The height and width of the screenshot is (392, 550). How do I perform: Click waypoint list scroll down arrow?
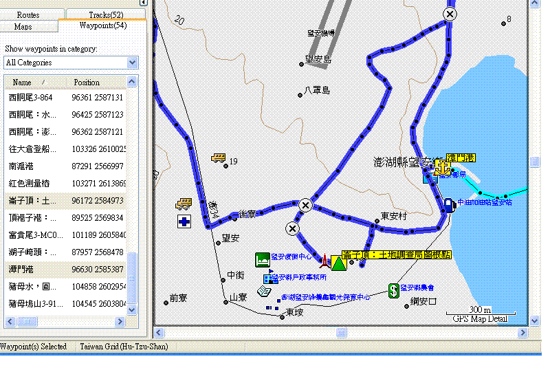point(131,310)
